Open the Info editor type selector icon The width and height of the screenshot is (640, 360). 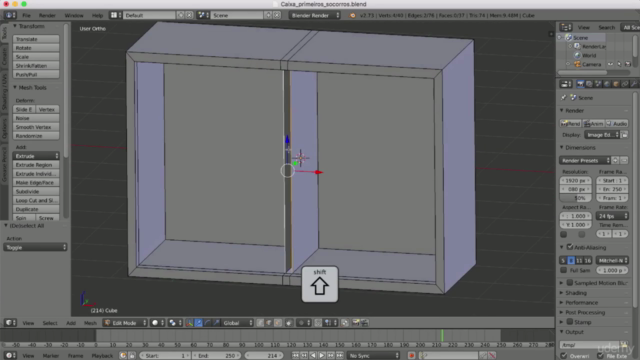click(x=10, y=15)
